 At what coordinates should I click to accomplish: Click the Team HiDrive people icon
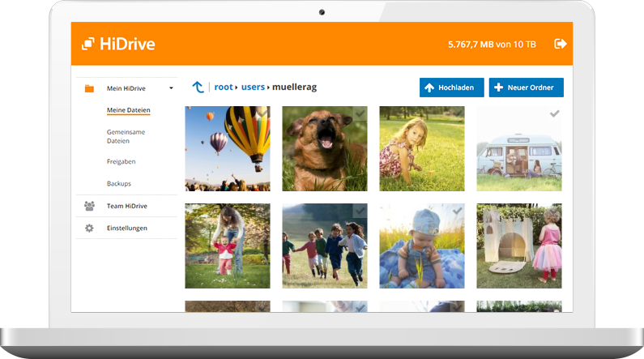[x=89, y=206]
